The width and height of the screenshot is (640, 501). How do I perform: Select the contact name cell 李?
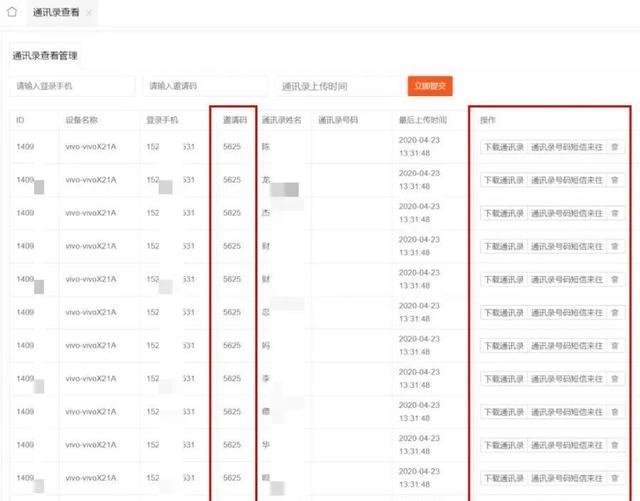point(266,379)
